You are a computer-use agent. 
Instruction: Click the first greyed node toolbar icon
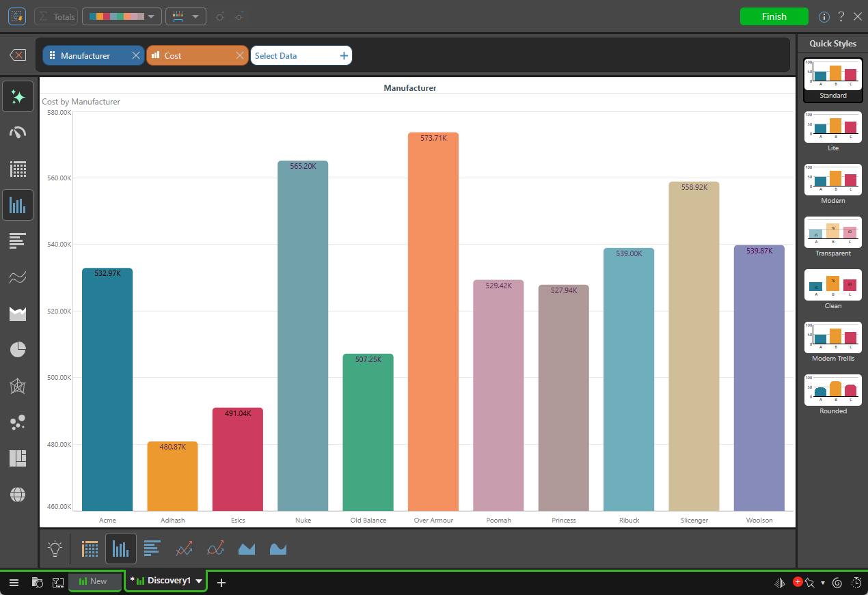click(x=220, y=16)
